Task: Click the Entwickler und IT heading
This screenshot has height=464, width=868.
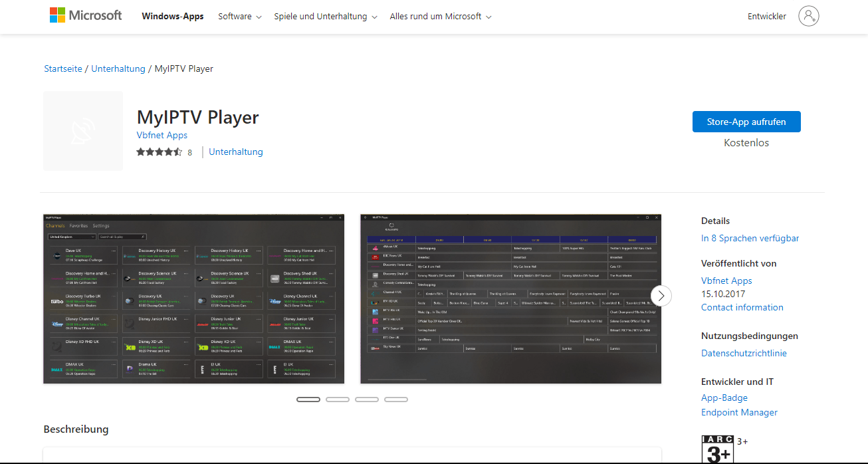Action: point(737,382)
